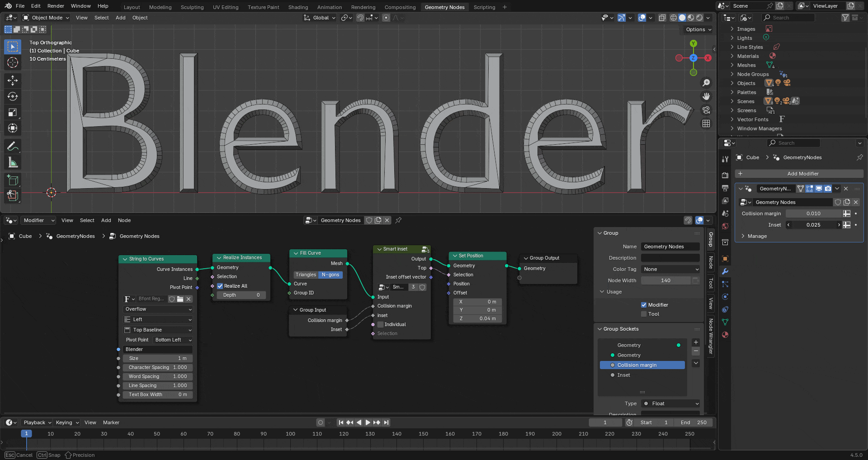Screen dimensions: 868x460
Task: Open the Render menu
Action: pos(56,6)
